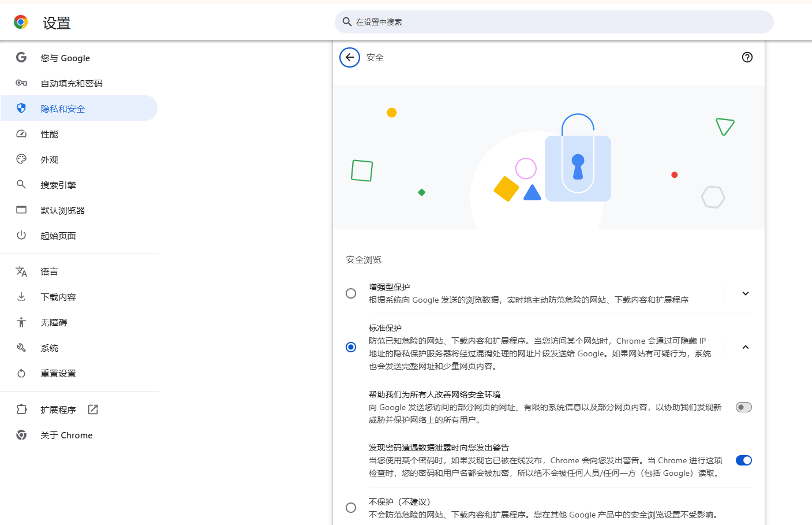Open 无障碍 settings section
Image resolution: width=812 pixels, height=525 pixels.
pos(79,322)
